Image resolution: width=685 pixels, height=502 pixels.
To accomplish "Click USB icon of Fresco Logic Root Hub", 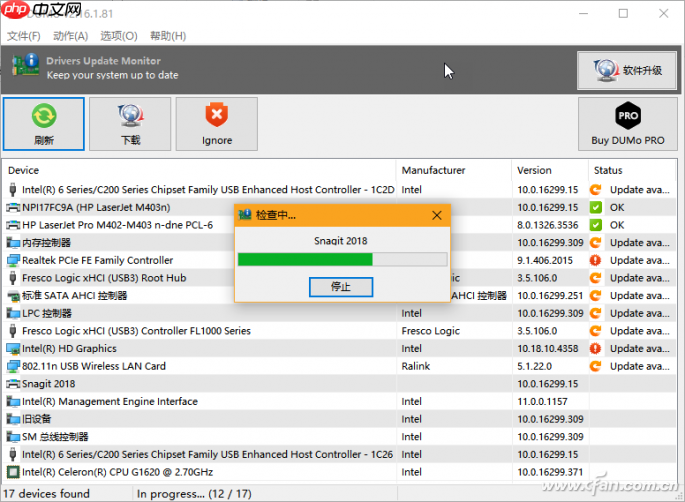I will click(x=13, y=278).
